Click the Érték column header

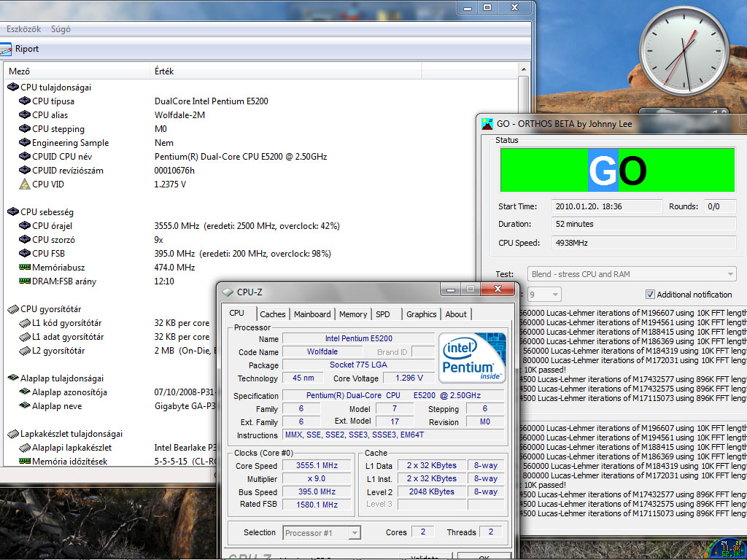click(x=286, y=71)
